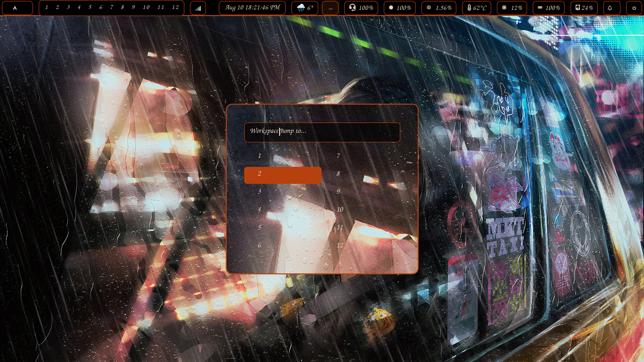Image resolution: width=644 pixels, height=362 pixels.
Task: Switch to workspace 4 in the top bar
Action: tap(79, 8)
